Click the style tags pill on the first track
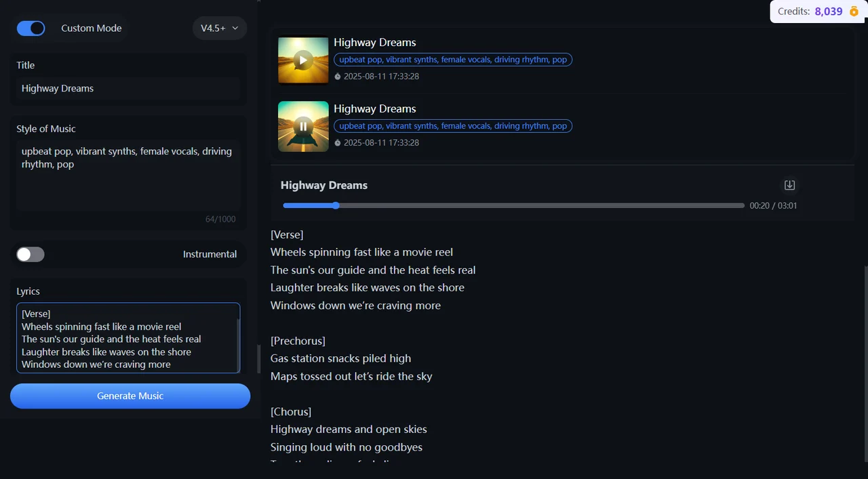Image resolution: width=868 pixels, height=479 pixels. coord(453,60)
